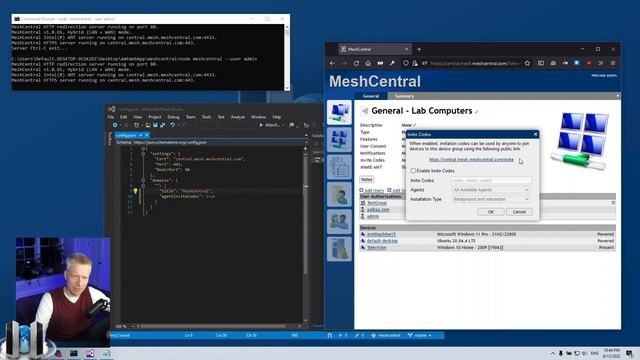Open the Debug menu in Visual Studio

pos(173,117)
